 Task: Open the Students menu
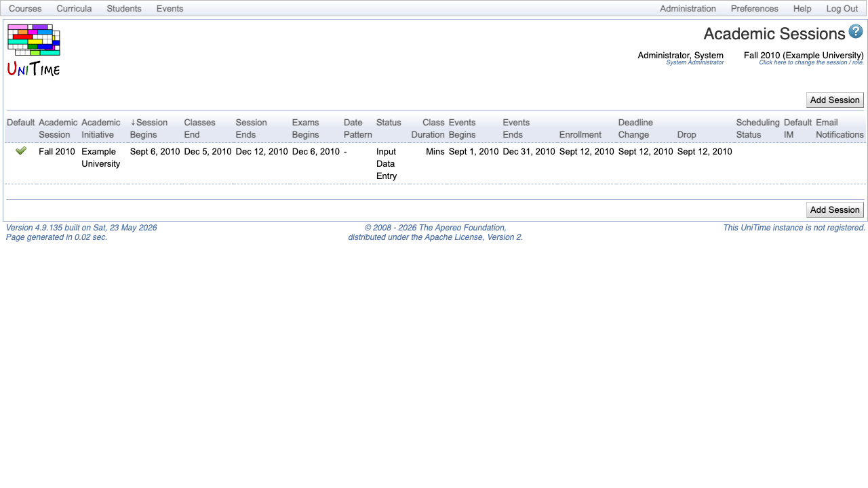124,9
